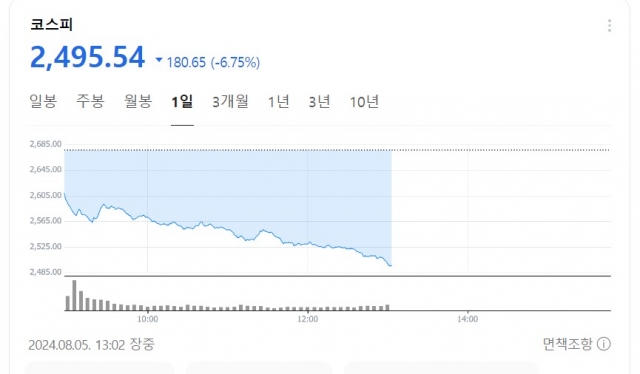
Task: Click the 12:00 time axis marker
Action: [307, 319]
